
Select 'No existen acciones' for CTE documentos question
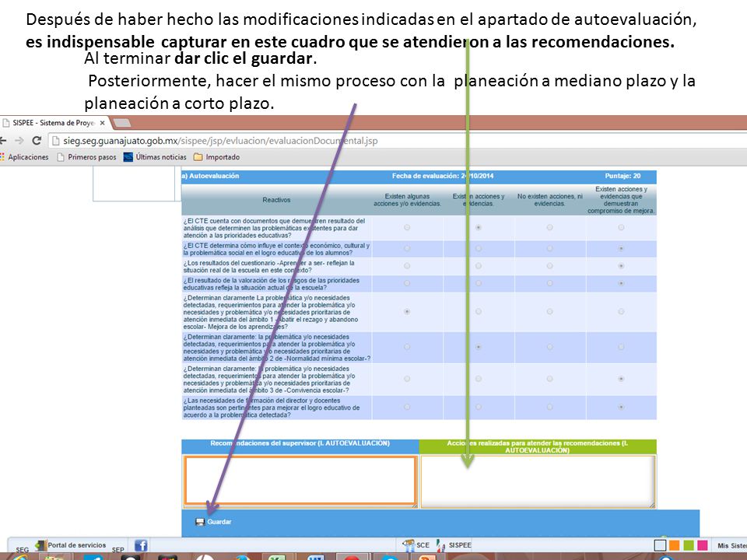(x=550, y=228)
